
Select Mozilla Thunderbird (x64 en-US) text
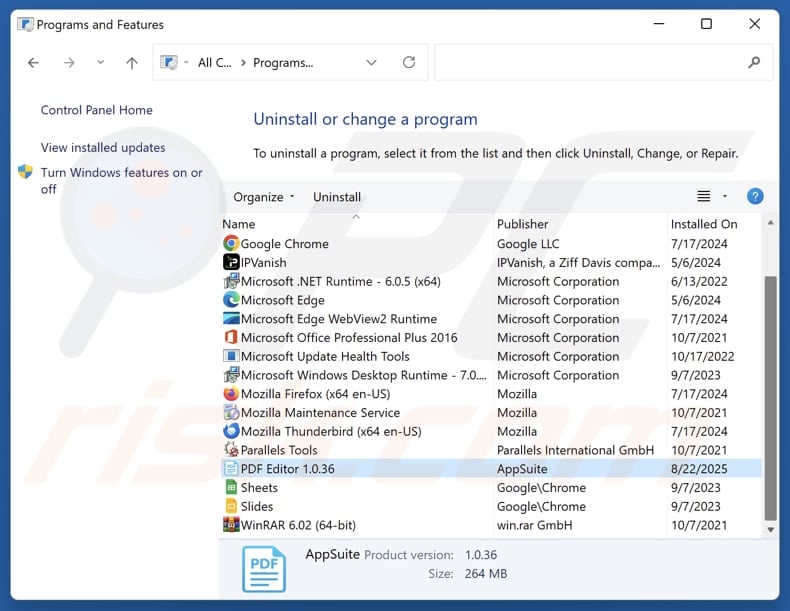click(331, 431)
